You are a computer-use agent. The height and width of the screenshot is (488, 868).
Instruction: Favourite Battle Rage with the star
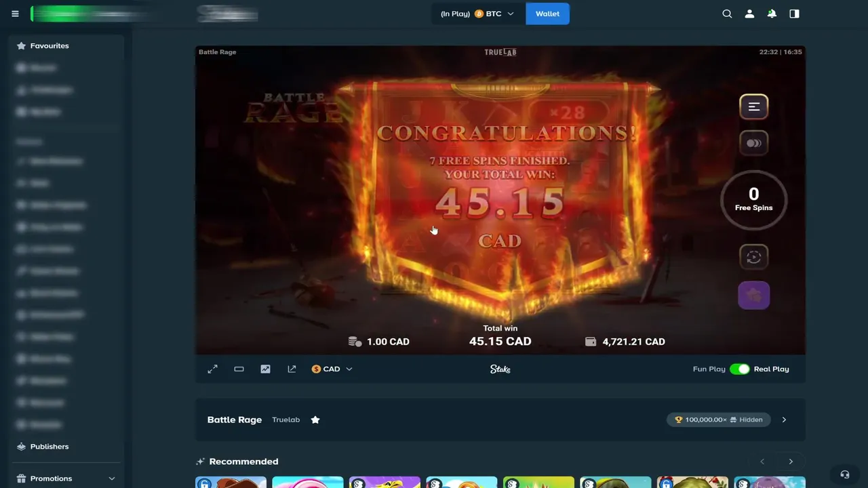pos(315,420)
